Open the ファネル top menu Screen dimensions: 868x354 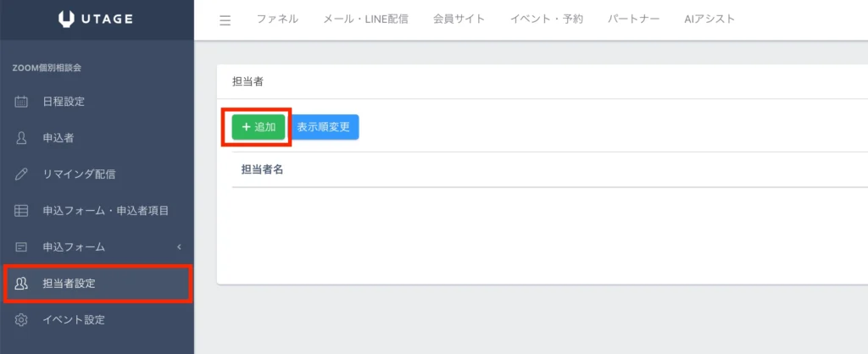[x=277, y=19]
